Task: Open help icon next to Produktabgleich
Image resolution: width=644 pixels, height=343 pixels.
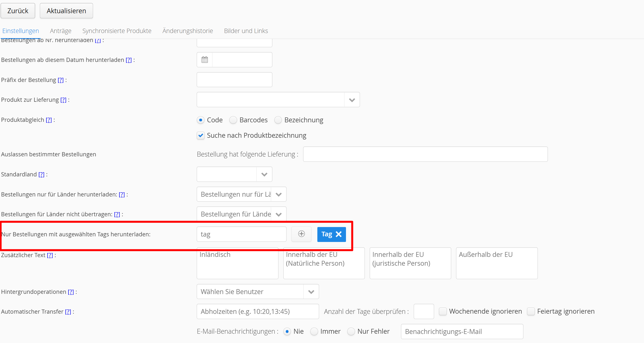Action: (x=49, y=120)
